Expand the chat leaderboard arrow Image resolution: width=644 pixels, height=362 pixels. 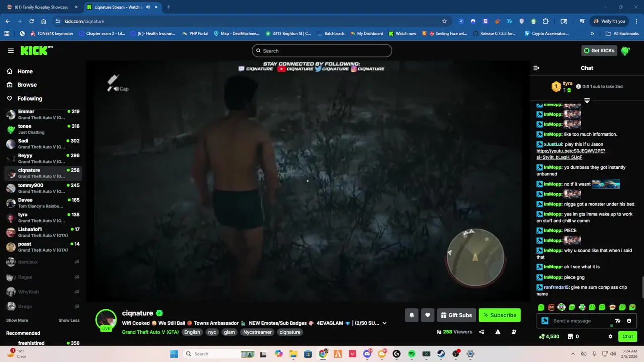pyautogui.click(x=587, y=101)
